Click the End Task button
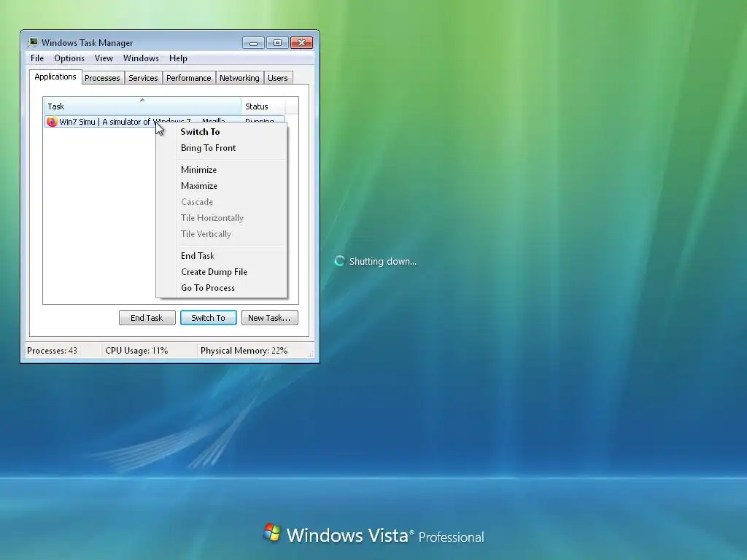747x560 pixels. pos(147,318)
